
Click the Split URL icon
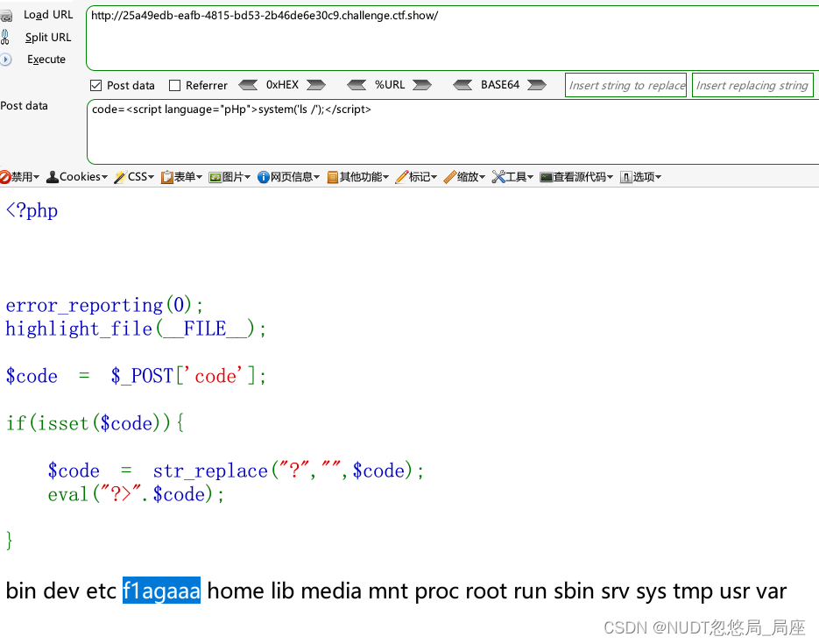5,37
